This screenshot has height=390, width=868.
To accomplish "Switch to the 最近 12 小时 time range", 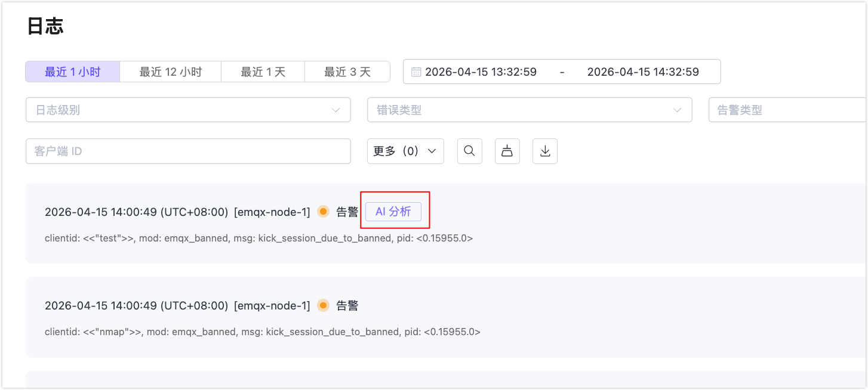I will tap(170, 71).
